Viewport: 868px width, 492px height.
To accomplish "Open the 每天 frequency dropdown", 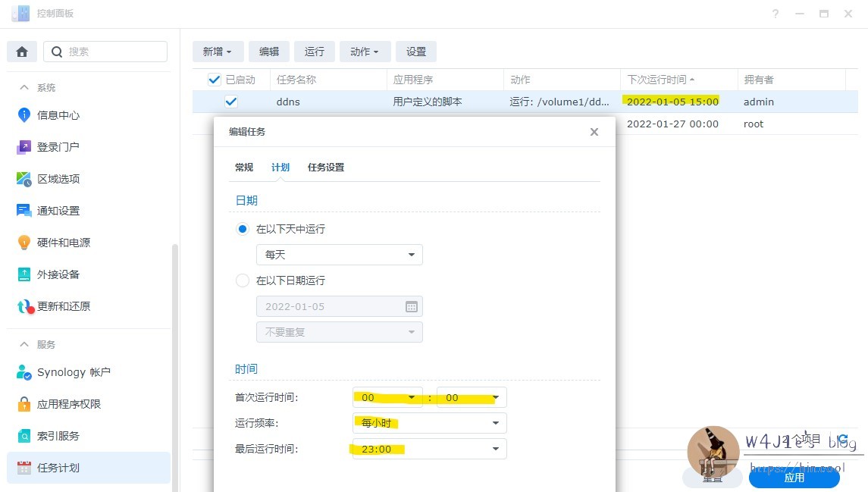I will pyautogui.click(x=339, y=255).
